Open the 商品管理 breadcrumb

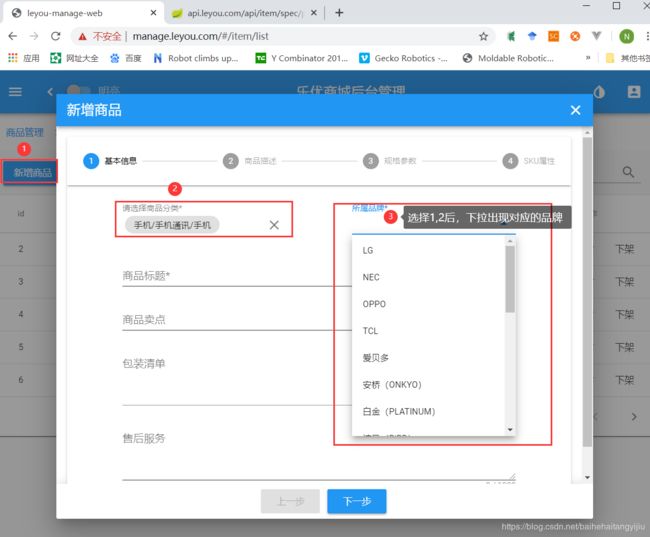[25, 133]
